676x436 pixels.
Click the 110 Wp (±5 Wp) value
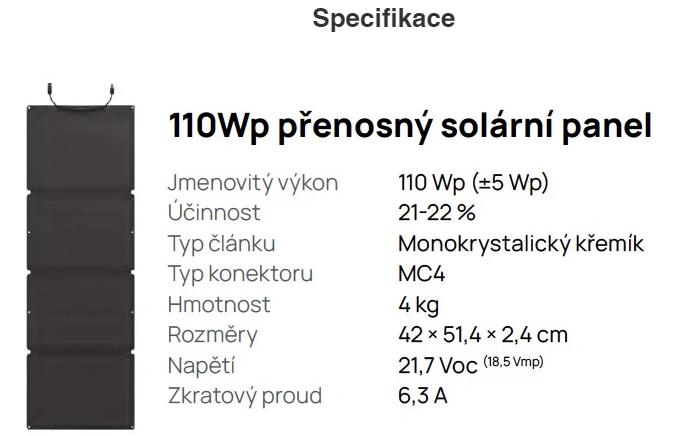[x=473, y=183]
